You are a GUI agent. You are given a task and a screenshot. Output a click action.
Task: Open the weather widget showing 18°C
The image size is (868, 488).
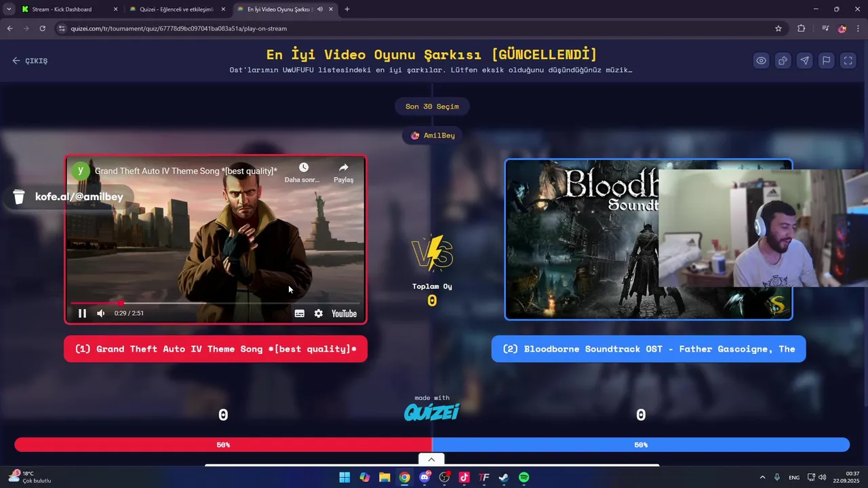(30, 477)
